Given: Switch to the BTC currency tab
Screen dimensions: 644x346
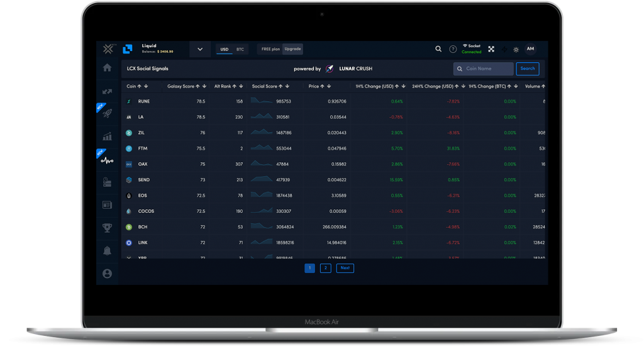Looking at the screenshot, I should [x=240, y=49].
